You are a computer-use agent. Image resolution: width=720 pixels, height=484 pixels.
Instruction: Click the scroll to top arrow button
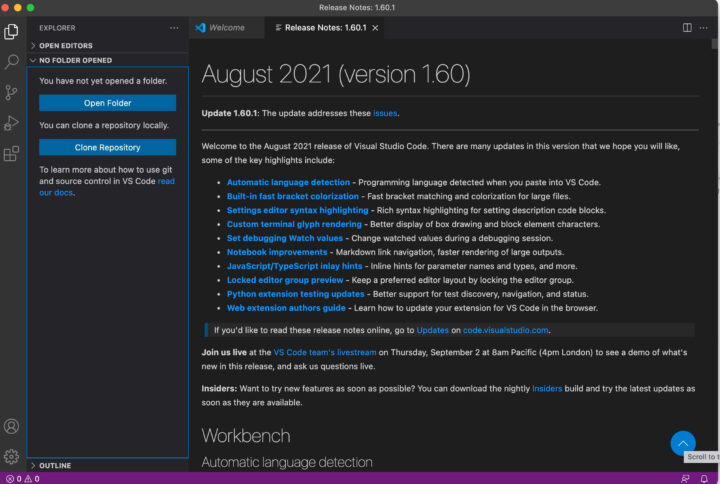[x=683, y=443]
